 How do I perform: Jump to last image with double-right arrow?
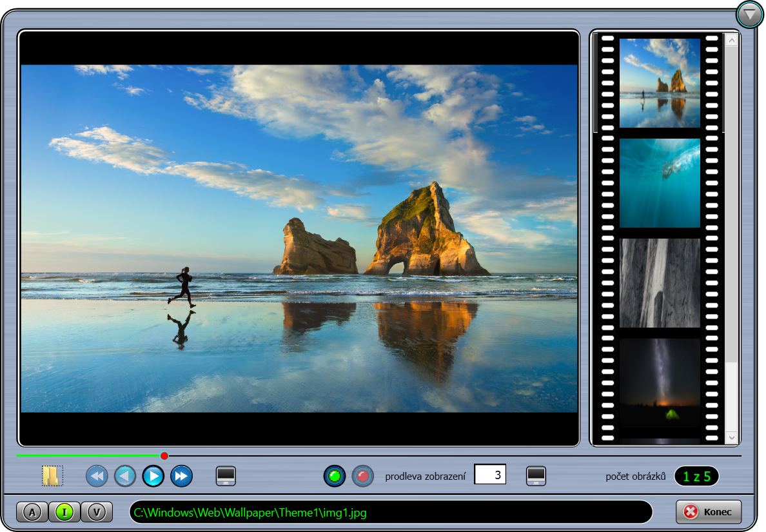[182, 477]
